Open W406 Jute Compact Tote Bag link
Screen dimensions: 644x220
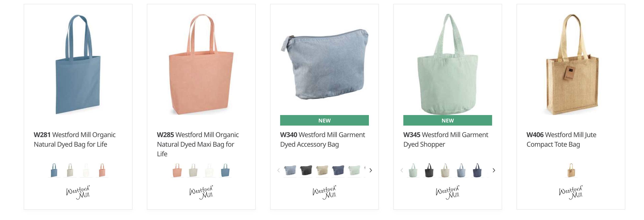(x=561, y=139)
